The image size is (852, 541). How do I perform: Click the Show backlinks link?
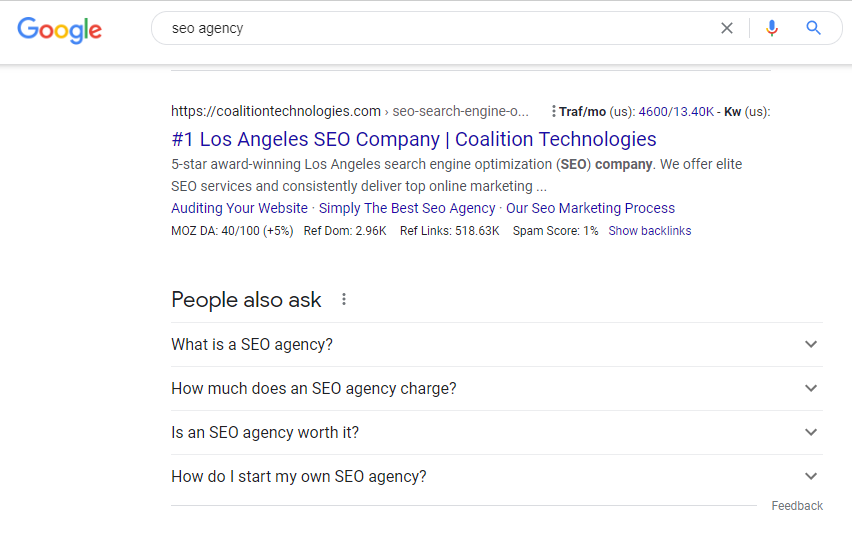click(649, 231)
